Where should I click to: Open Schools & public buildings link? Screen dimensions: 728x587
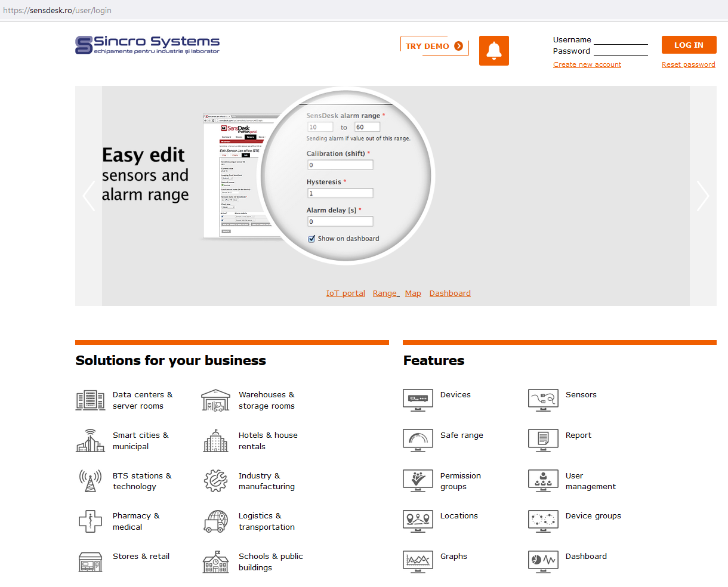tap(271, 562)
